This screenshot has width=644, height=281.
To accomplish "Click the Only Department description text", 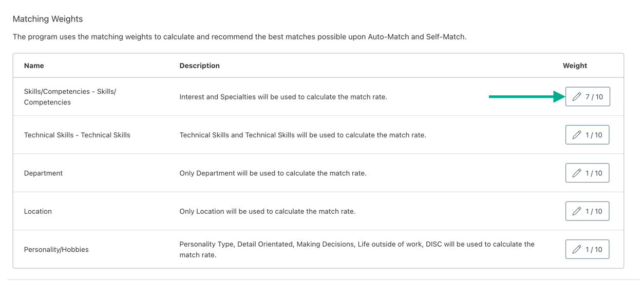I will 273,173.
